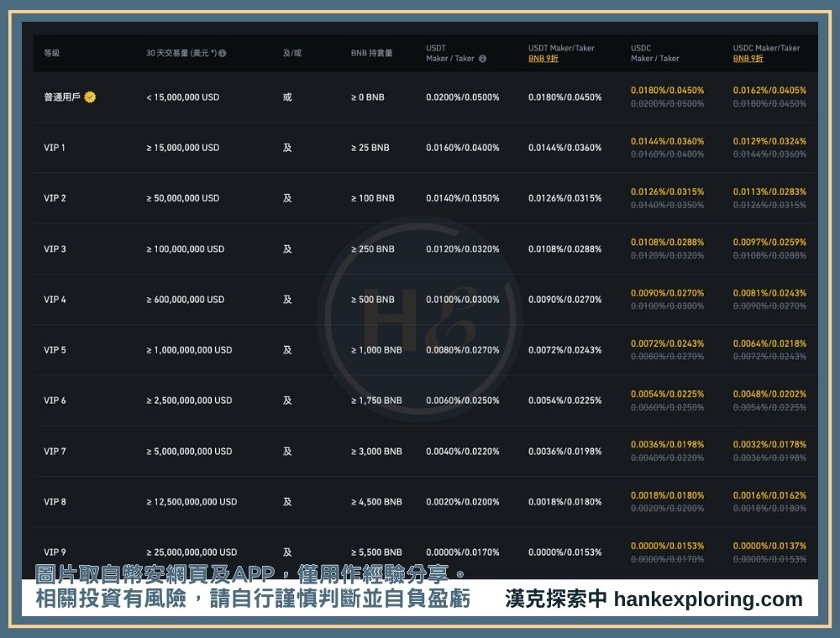Click the 或 cell in the 普通用戶 row
This screenshot has height=638, width=840.
[287, 97]
